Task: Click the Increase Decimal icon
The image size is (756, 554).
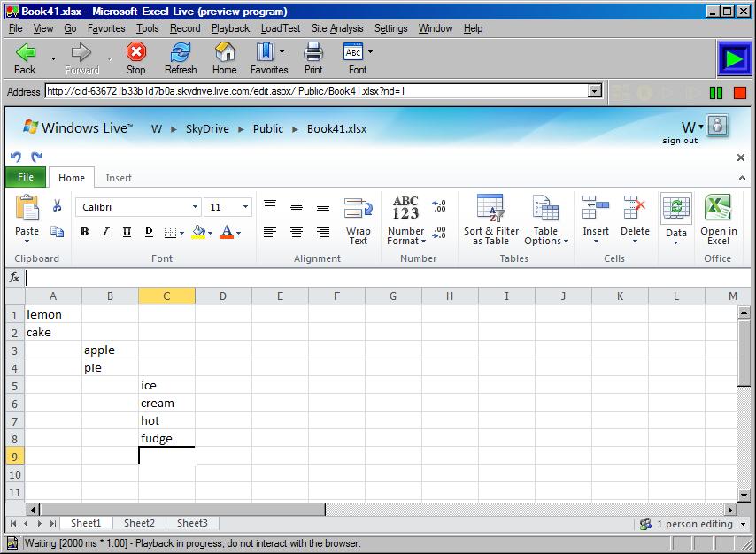Action: (x=439, y=205)
